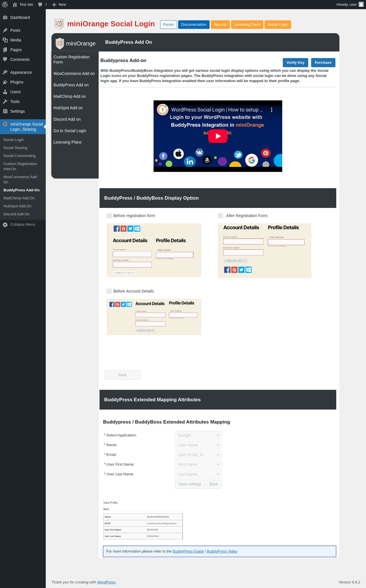Open the BuddyPress Video link
This screenshot has height=588, width=366.
pyautogui.click(x=222, y=551)
